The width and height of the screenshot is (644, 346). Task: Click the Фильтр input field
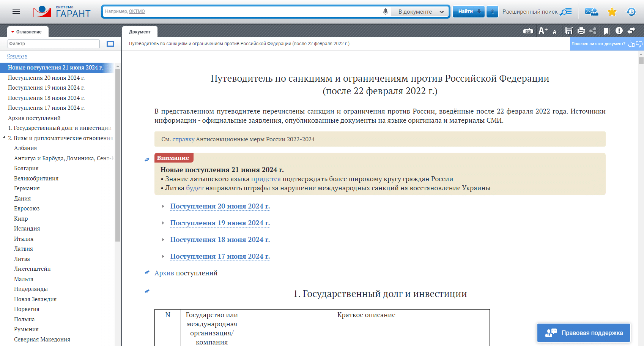tap(54, 44)
